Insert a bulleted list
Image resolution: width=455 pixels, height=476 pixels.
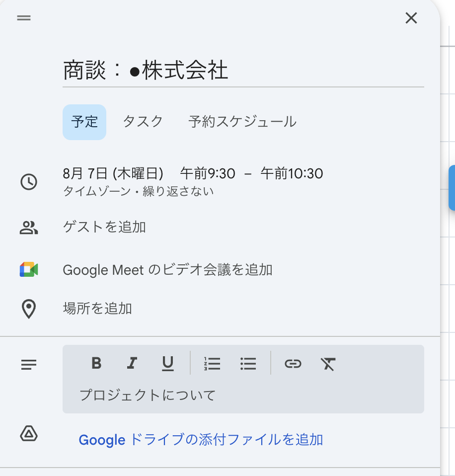tap(248, 364)
